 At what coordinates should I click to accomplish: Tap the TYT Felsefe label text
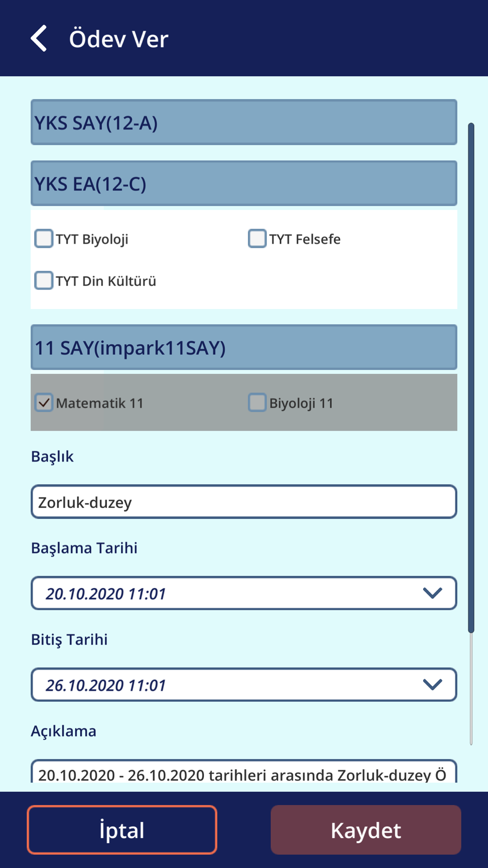pyautogui.click(x=305, y=239)
